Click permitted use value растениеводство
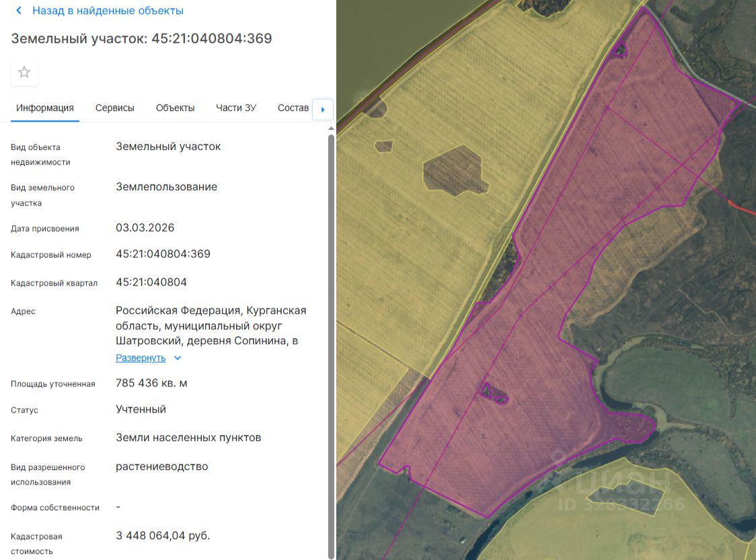Image resolution: width=756 pixels, height=560 pixels. coord(161,467)
